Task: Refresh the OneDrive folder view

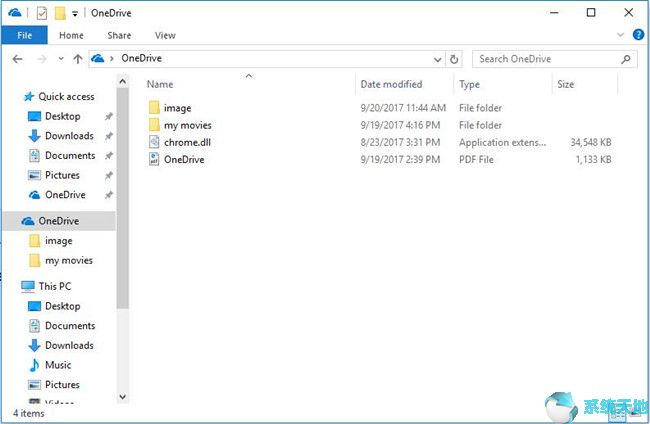Action: click(x=454, y=60)
